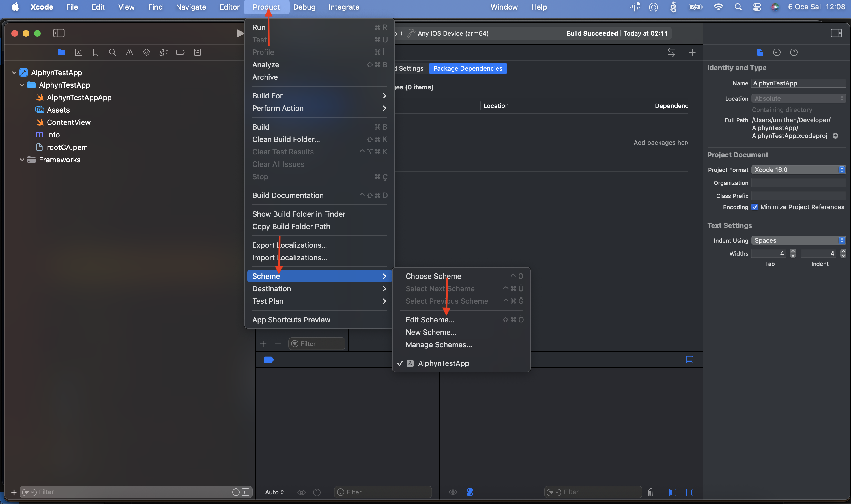Toggle Minimize Project References checkbox
The height and width of the screenshot is (504, 851).
pos(755,207)
